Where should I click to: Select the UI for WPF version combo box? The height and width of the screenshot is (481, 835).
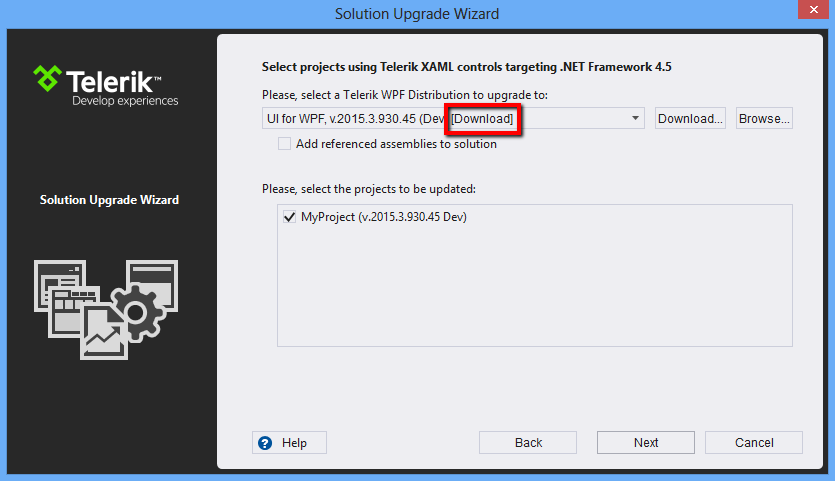click(x=453, y=118)
